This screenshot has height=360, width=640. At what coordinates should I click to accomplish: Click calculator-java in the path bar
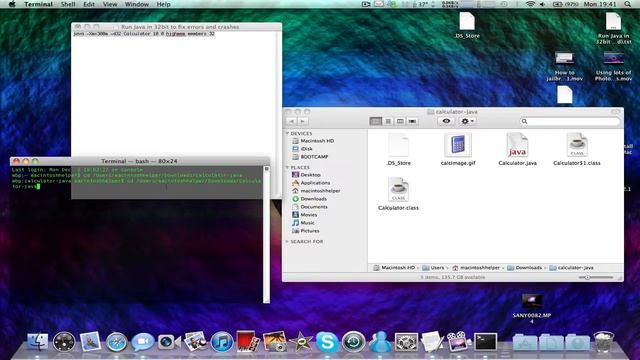click(571, 268)
